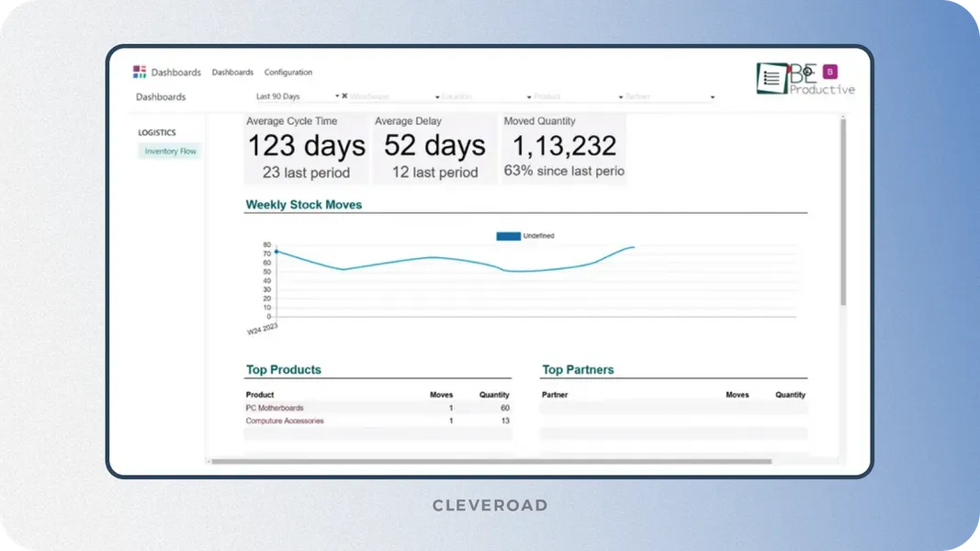Image resolution: width=980 pixels, height=551 pixels.
Task: Open the Computure Accessories product link
Action: (x=285, y=421)
